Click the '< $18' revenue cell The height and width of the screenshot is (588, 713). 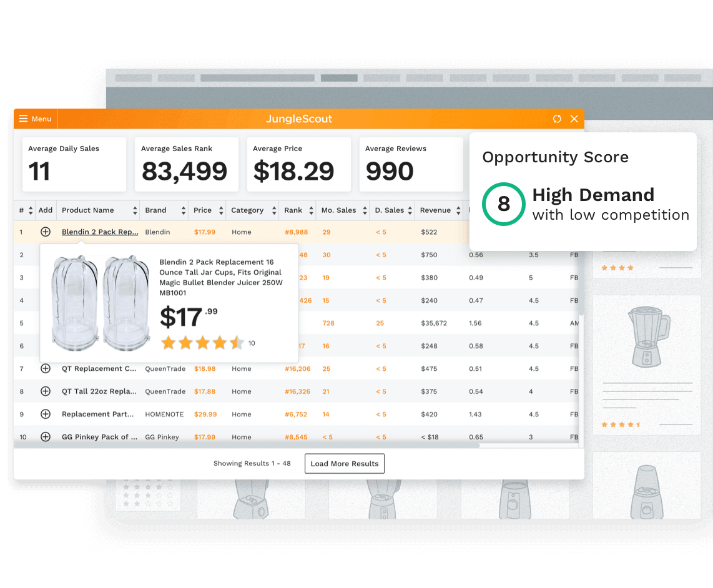(x=430, y=437)
